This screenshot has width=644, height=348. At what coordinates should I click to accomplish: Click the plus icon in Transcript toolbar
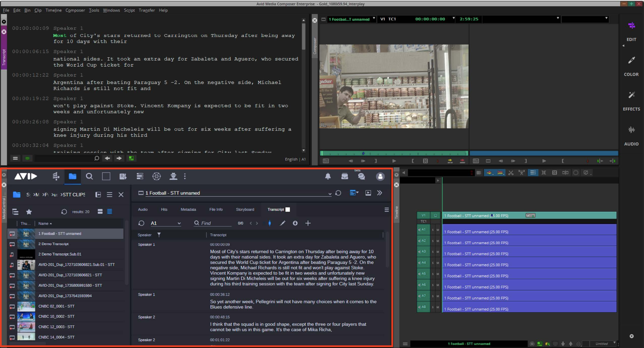point(308,223)
